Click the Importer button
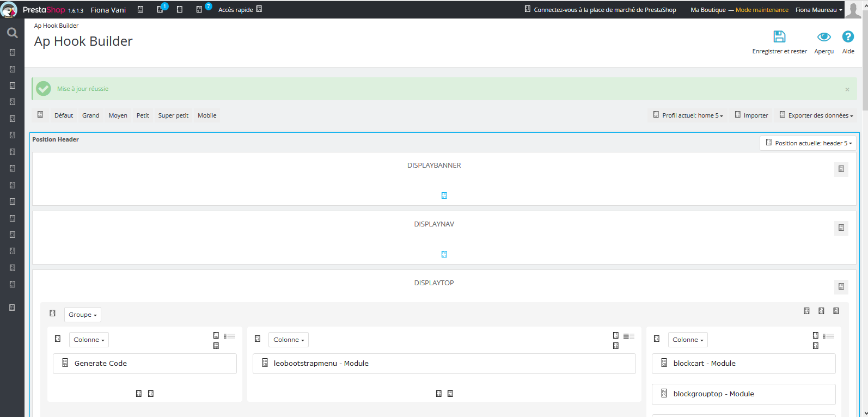868x417 pixels. (x=751, y=115)
